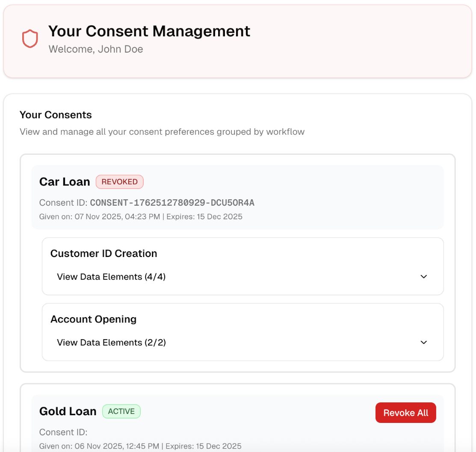Expand View Data Elements under Account Opening
The height and width of the screenshot is (452, 476).
pos(111,342)
